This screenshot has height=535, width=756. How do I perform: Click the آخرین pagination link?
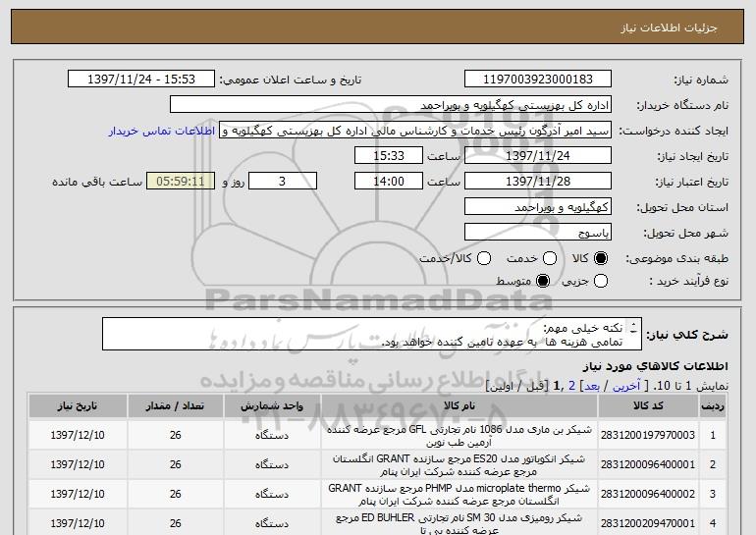tap(625, 386)
